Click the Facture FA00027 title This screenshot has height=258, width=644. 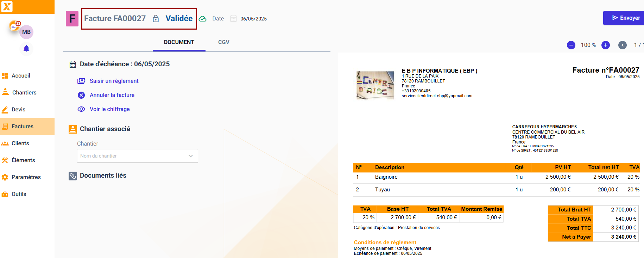tap(115, 18)
